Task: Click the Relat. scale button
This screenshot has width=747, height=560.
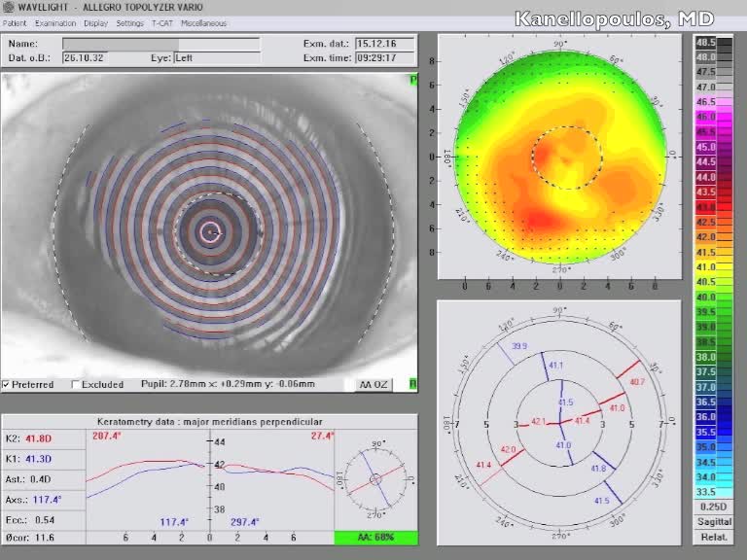Action: 713,537
